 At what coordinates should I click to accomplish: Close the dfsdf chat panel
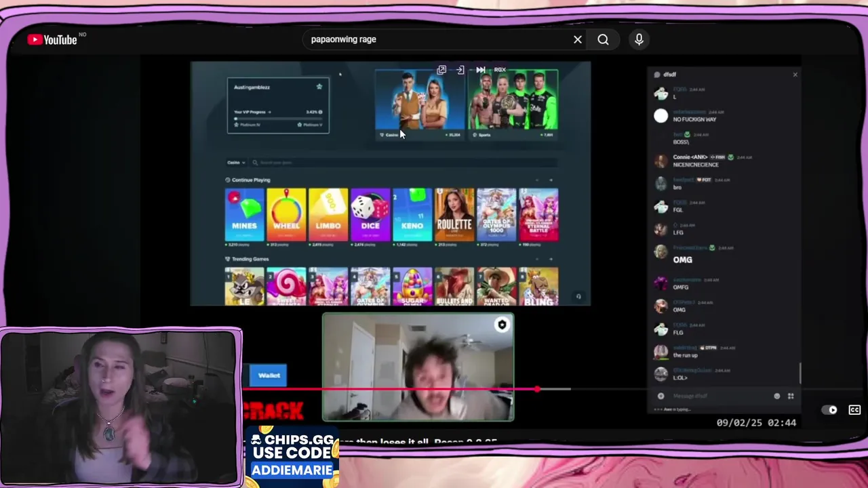click(x=795, y=75)
